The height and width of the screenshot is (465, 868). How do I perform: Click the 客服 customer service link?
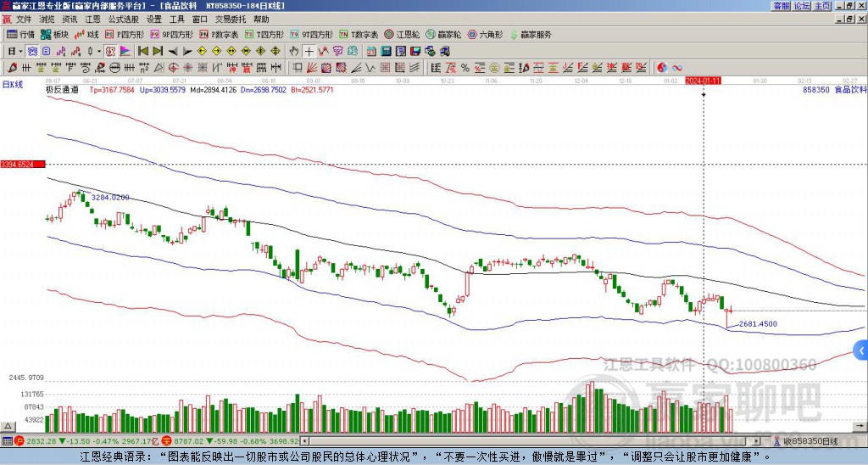pos(781,6)
